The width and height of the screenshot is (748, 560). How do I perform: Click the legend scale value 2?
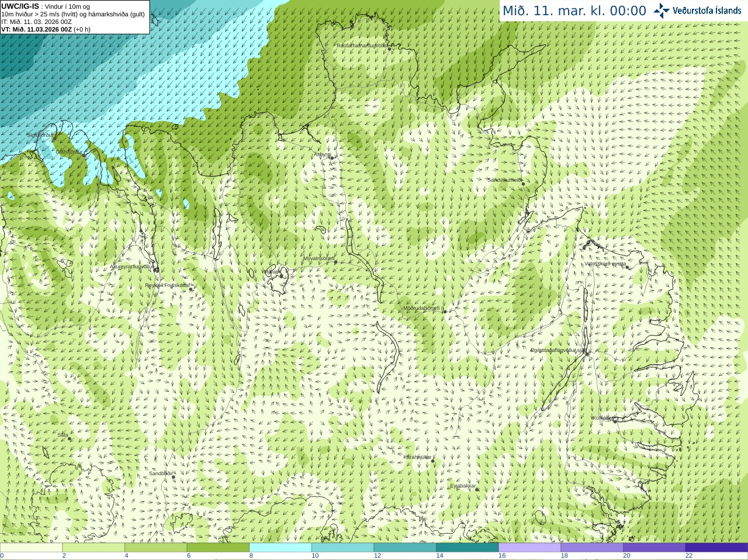[64, 556]
